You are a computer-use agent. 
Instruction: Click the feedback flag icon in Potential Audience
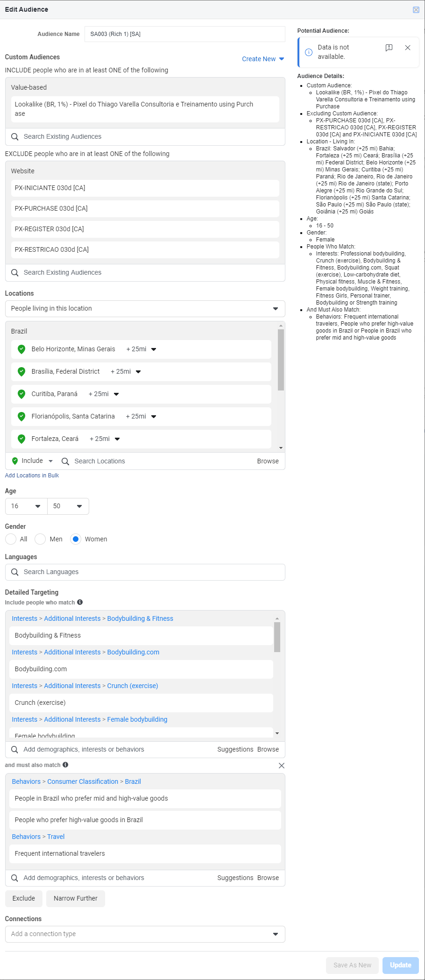pos(389,48)
